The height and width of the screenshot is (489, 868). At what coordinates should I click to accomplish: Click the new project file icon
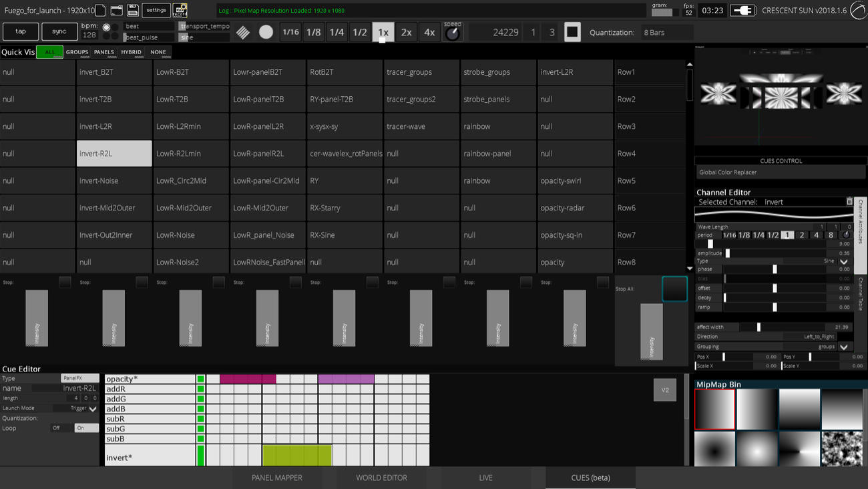[x=100, y=10]
